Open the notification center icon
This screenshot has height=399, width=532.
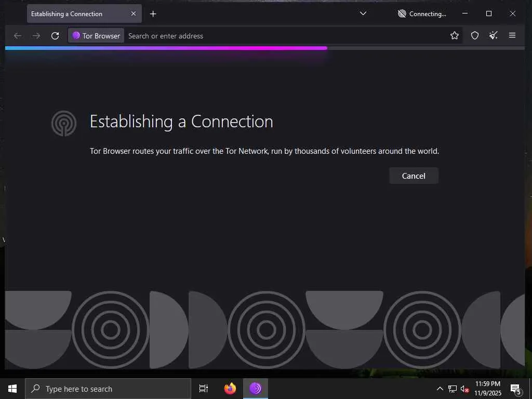click(515, 389)
